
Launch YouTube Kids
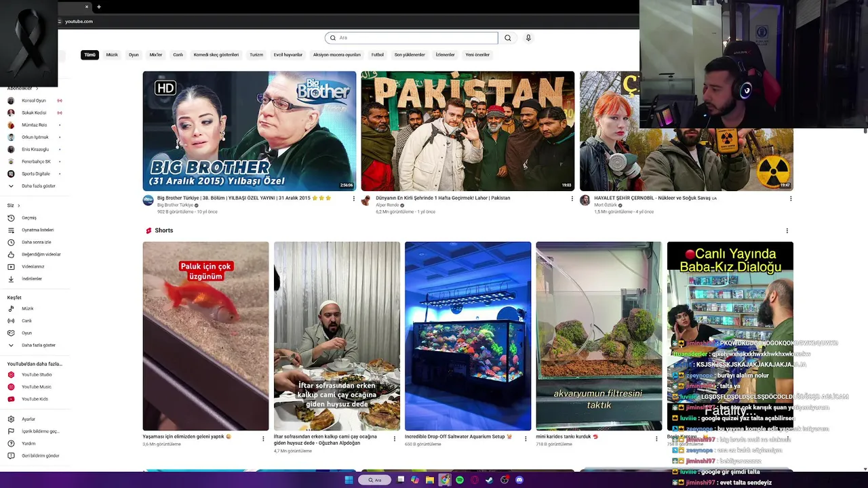coord(35,399)
